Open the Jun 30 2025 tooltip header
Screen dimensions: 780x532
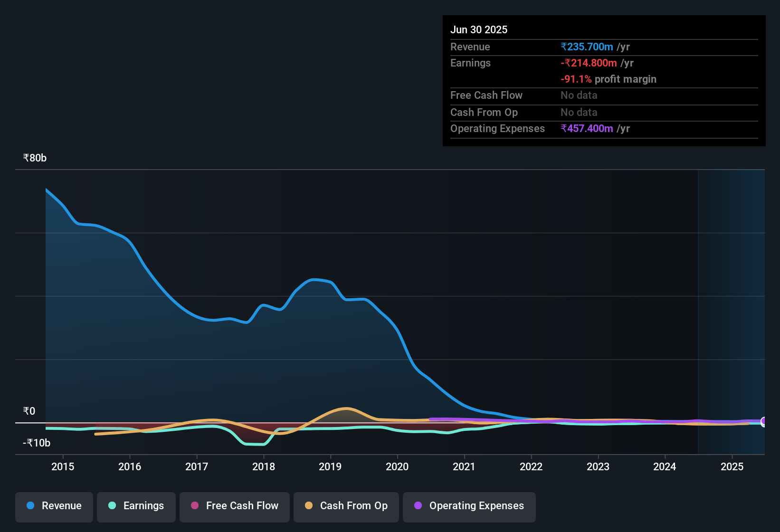479,29
